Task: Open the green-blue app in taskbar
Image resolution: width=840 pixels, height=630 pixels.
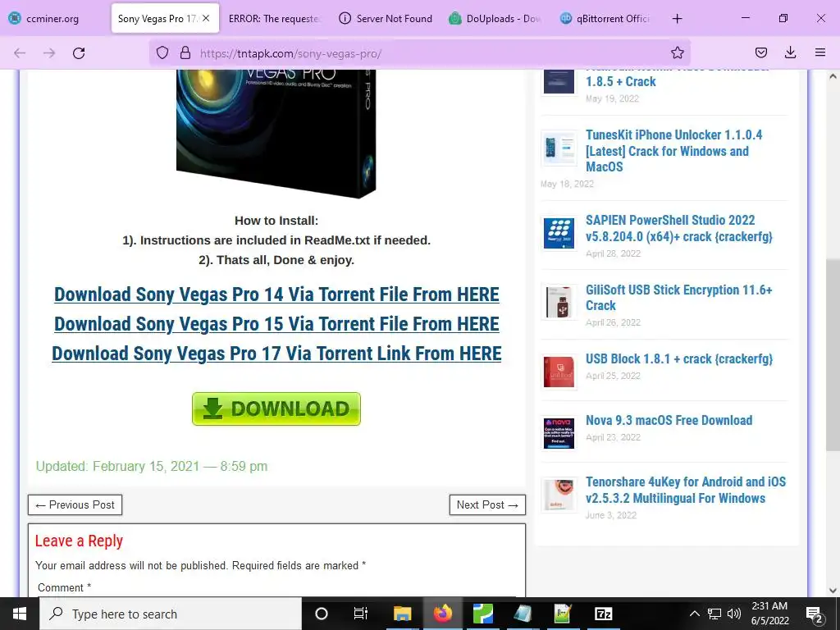Action: coord(482,614)
